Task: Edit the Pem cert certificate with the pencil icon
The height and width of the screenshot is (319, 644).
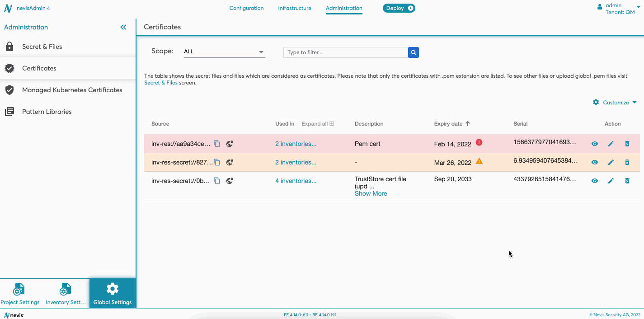Action: [611, 144]
